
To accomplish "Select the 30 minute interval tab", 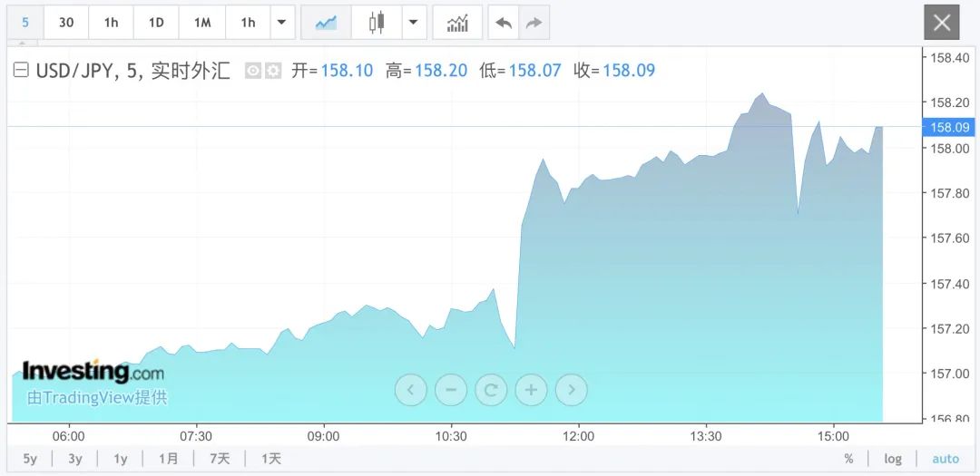I will coord(66,23).
